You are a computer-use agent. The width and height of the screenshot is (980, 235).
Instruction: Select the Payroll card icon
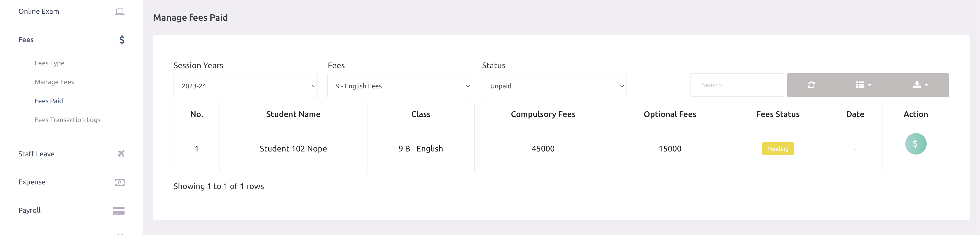(119, 210)
